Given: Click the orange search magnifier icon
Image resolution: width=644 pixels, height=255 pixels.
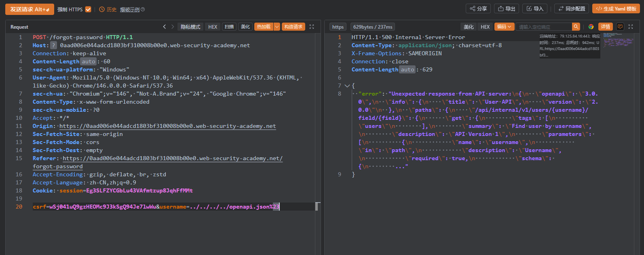Looking at the screenshot, I should [576, 27].
